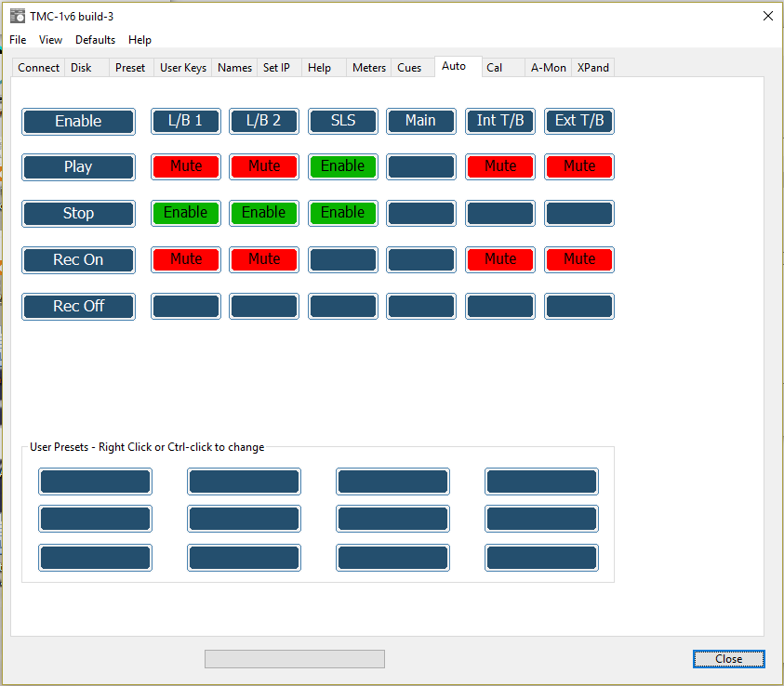
Task: Toggle the Play row Ext T/B Mute button
Action: point(579,166)
